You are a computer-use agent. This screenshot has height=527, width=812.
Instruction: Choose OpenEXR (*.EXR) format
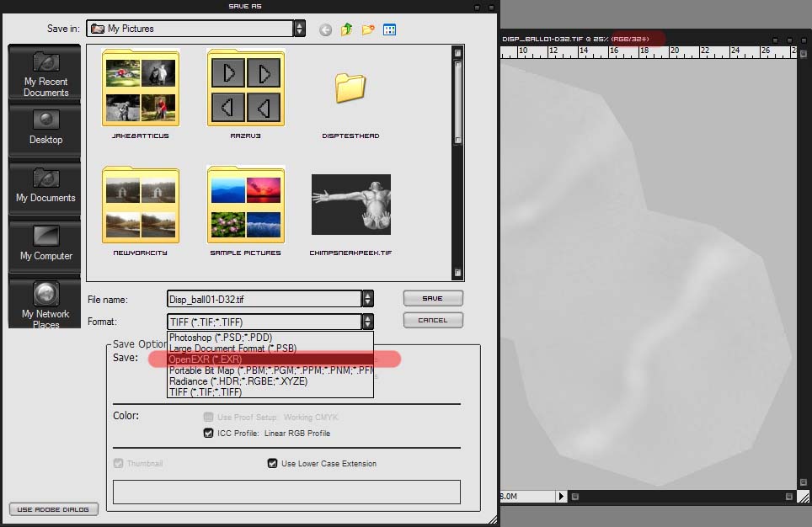coord(270,359)
